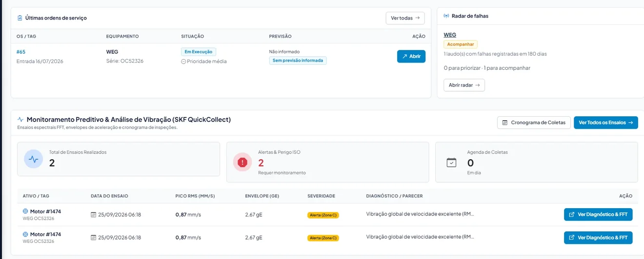
Task: Click the Sem previsão informada badge
Action: pos(298,61)
